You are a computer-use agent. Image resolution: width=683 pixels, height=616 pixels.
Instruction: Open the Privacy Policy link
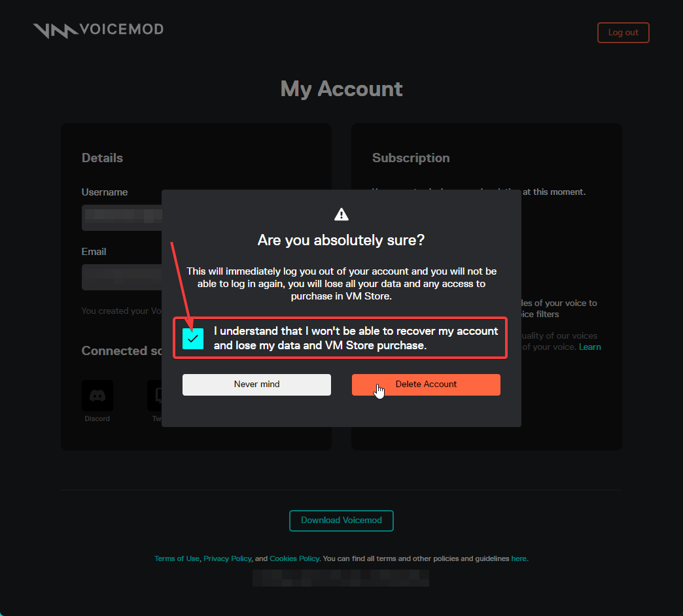point(228,558)
